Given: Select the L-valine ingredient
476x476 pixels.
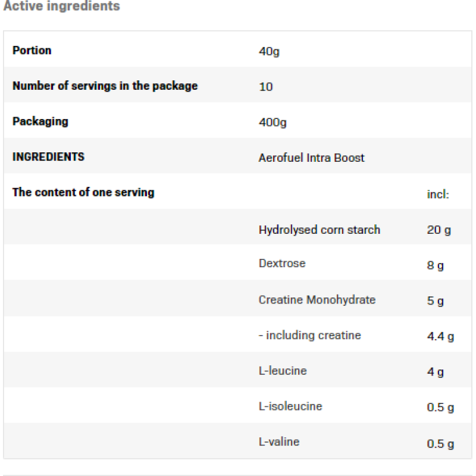Looking at the screenshot, I should 279,442.
